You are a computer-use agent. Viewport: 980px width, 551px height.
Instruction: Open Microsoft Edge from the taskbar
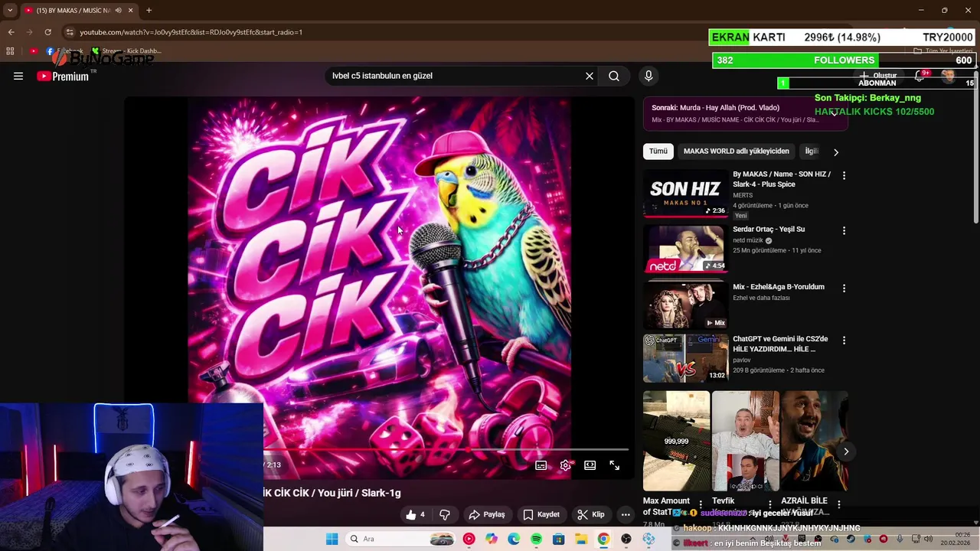[514, 539]
